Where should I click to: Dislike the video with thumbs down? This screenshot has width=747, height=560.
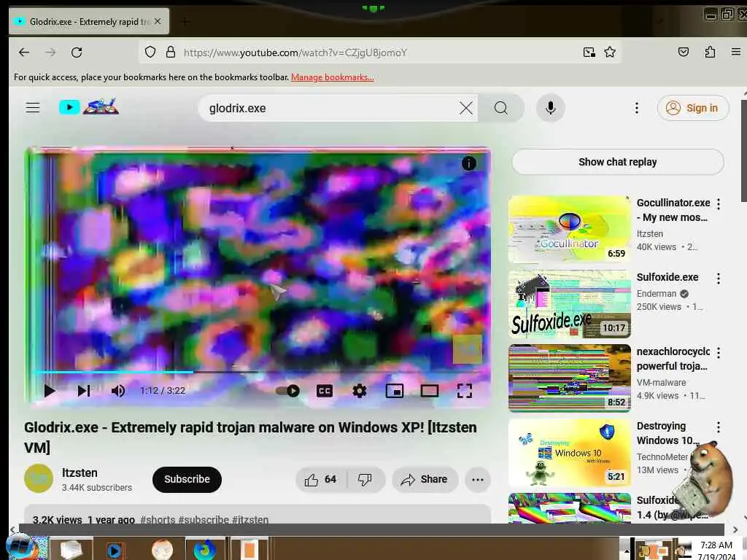(x=365, y=480)
